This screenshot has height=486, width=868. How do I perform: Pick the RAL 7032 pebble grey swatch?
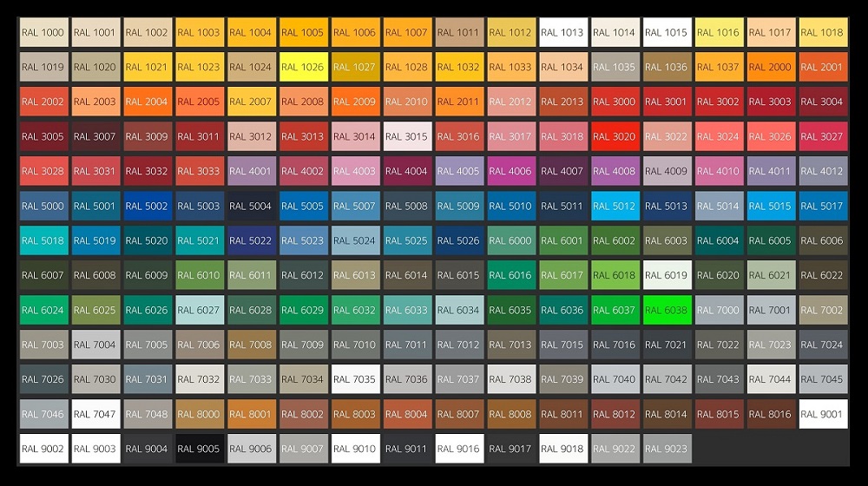(x=200, y=379)
